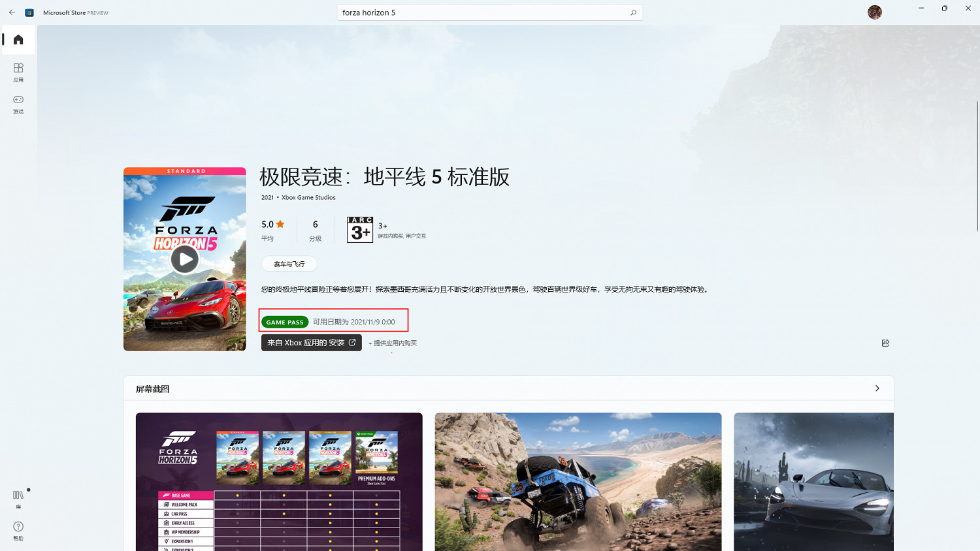980x551 pixels.
Task: Click the search box containing forza horizon 5
Action: point(483,12)
